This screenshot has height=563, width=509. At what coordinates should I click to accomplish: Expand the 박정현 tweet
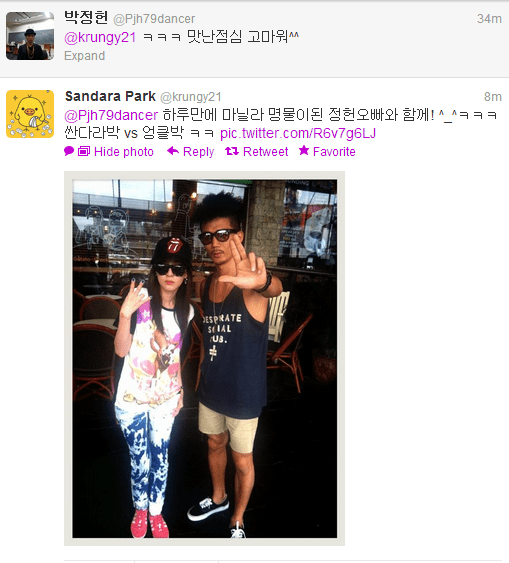85,56
